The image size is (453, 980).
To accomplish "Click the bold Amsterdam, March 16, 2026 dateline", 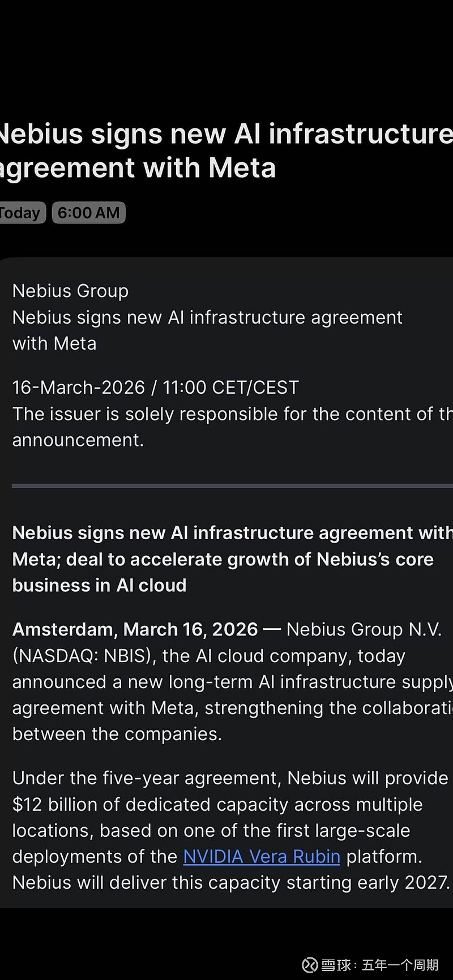I will pyautogui.click(x=135, y=629).
